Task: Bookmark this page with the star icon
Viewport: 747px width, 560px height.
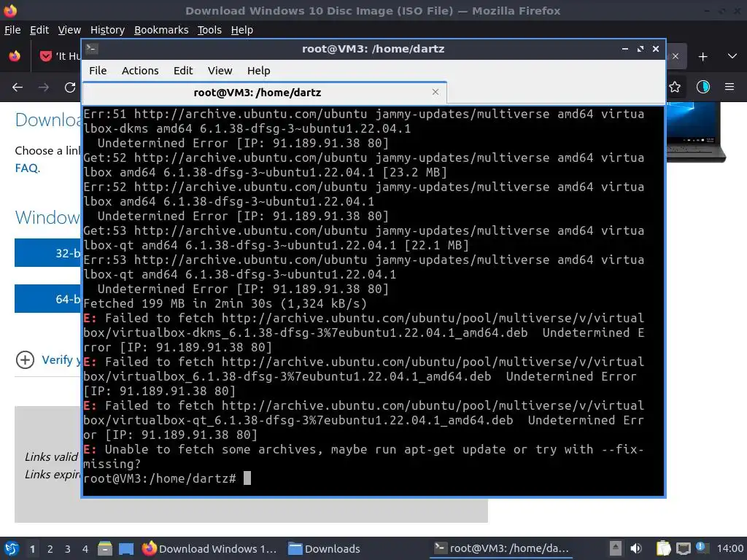Action: [x=675, y=87]
